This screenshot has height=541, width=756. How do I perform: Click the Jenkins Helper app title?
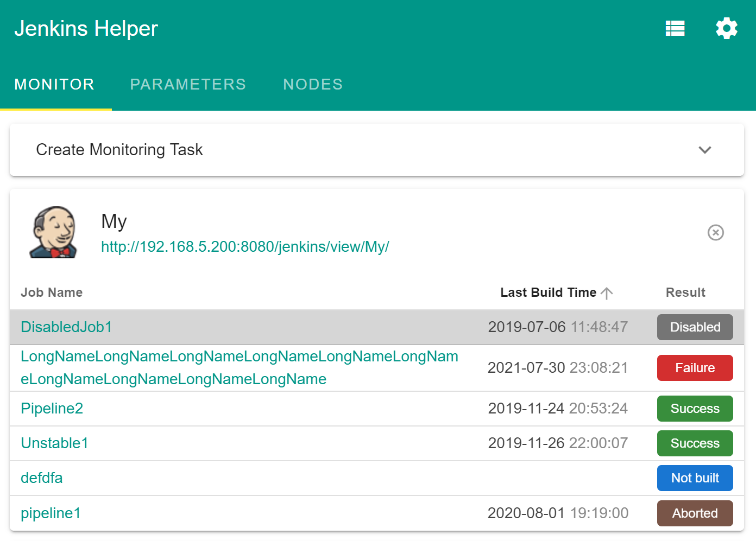coord(86,29)
